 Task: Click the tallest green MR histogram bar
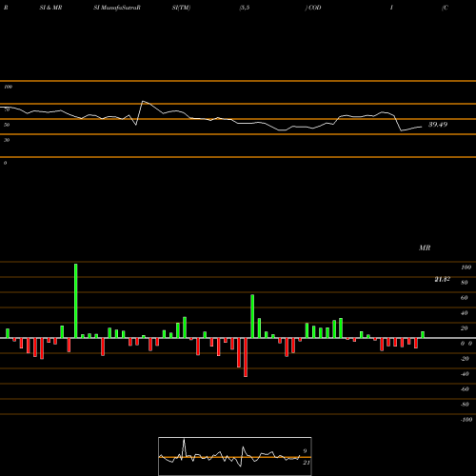coord(75,301)
